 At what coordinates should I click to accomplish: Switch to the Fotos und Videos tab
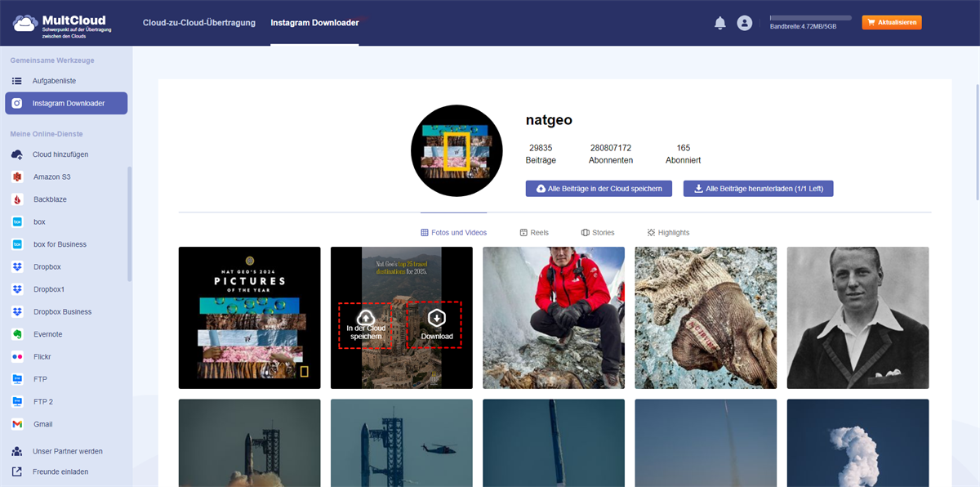453,233
